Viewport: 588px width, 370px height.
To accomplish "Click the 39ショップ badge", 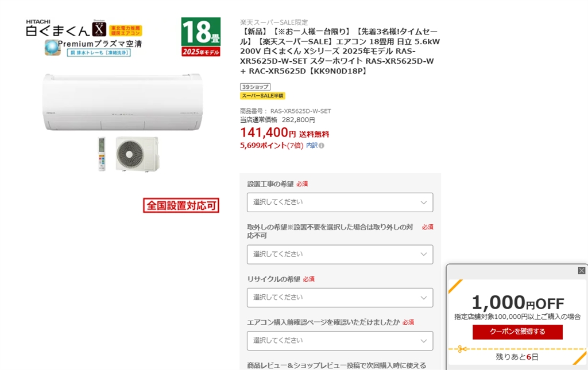I will tap(255, 87).
